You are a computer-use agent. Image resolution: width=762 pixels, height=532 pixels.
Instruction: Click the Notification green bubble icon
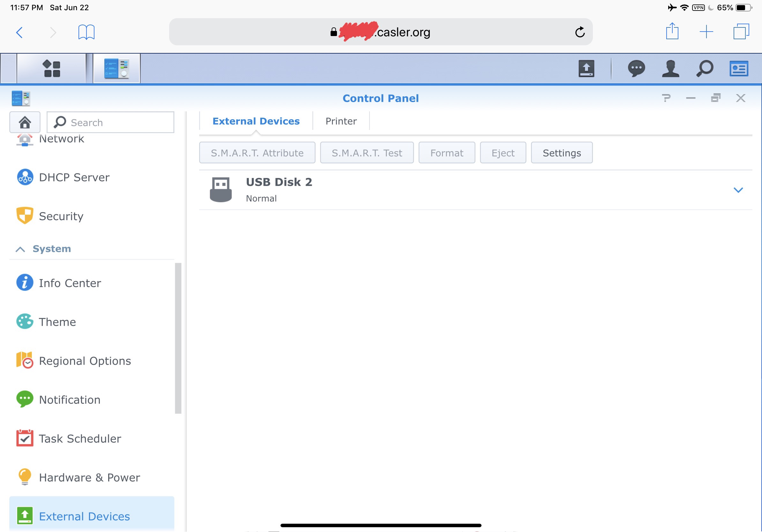click(x=25, y=399)
